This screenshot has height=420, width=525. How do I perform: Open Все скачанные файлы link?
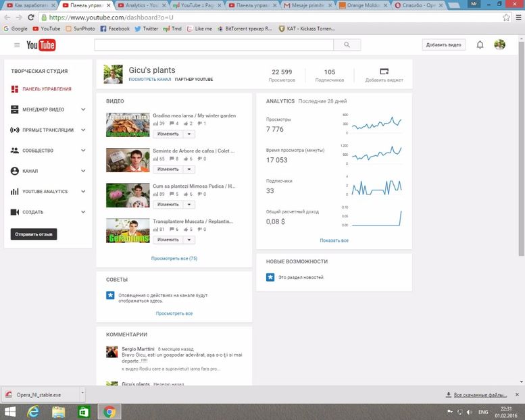(x=480, y=395)
